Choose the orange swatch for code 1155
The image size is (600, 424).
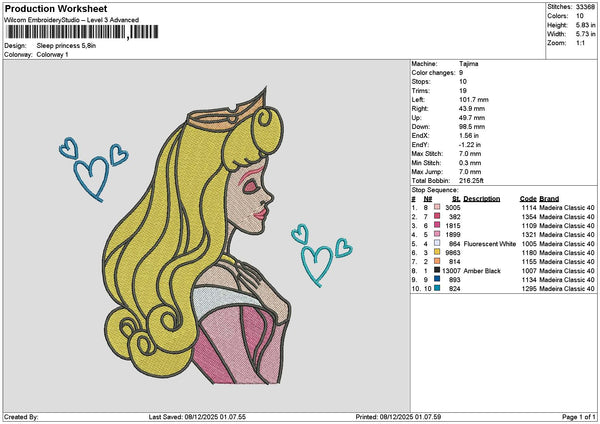[x=437, y=261]
